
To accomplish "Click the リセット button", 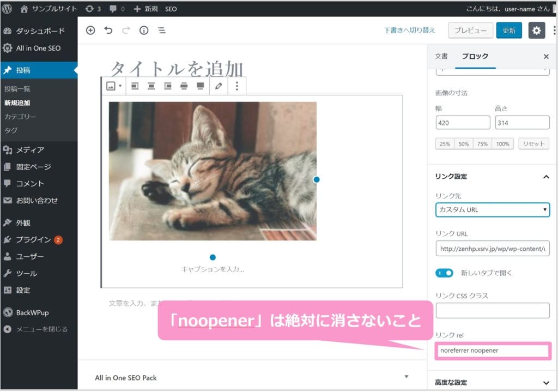I will click(534, 144).
